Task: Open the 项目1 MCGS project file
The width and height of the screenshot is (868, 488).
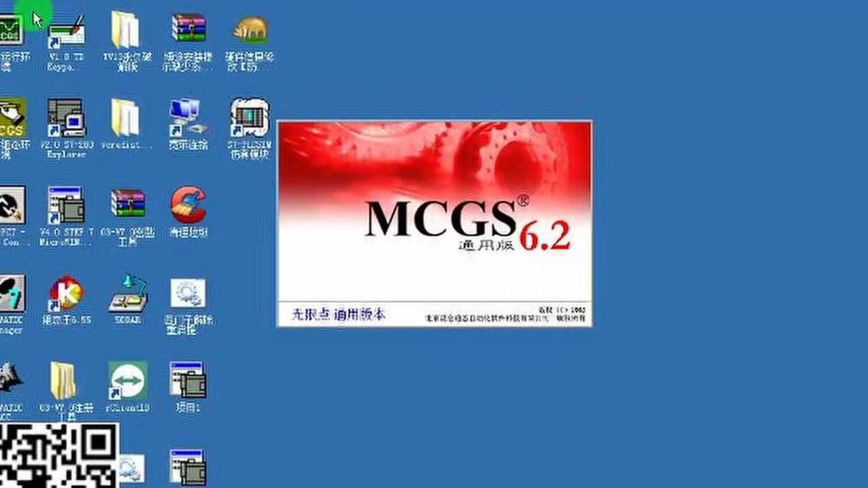Action: (189, 380)
